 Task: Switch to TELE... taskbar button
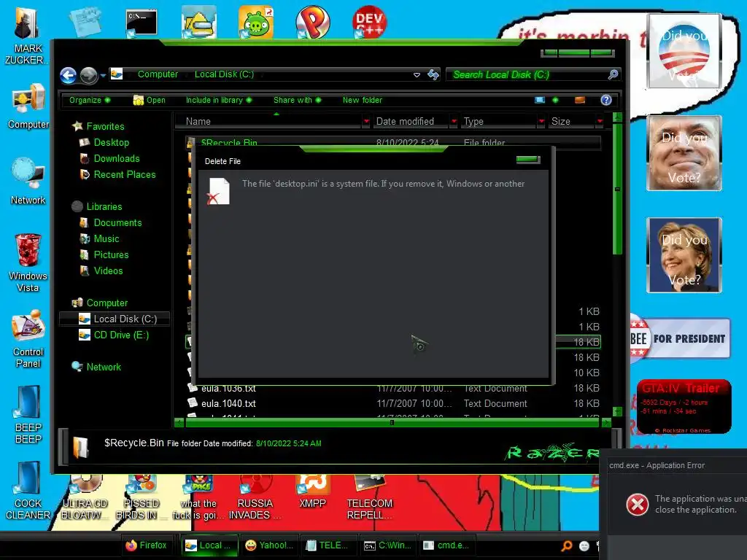coord(328,545)
